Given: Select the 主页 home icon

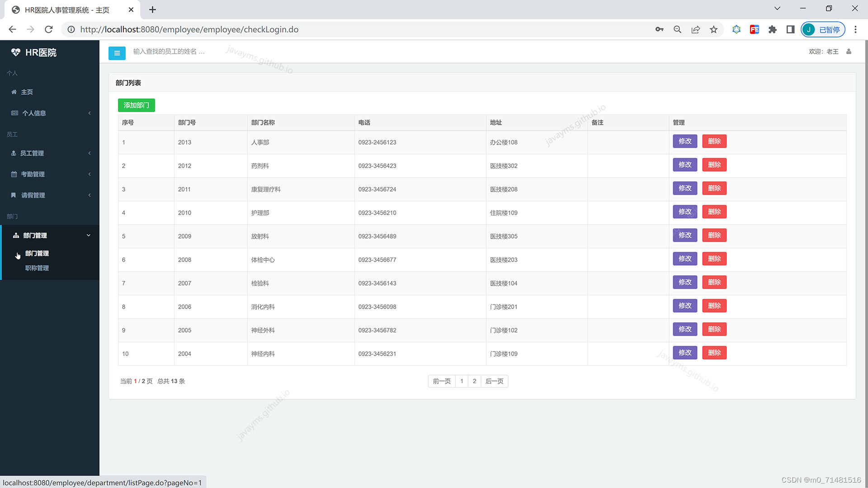Looking at the screenshot, I should pyautogui.click(x=14, y=92).
